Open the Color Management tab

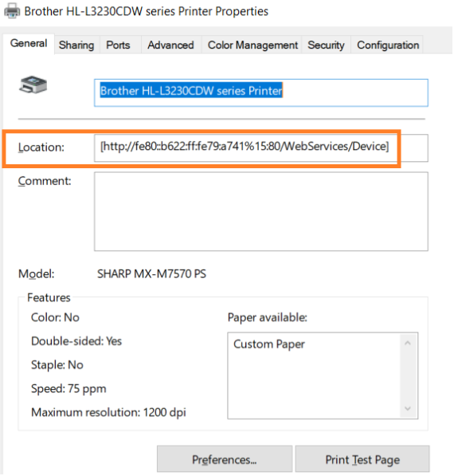252,45
